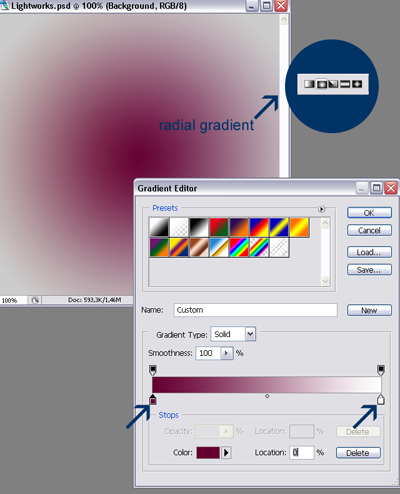Click the gradient preview bar
Image resolution: width=400 pixels, height=494 pixels.
[x=267, y=385]
